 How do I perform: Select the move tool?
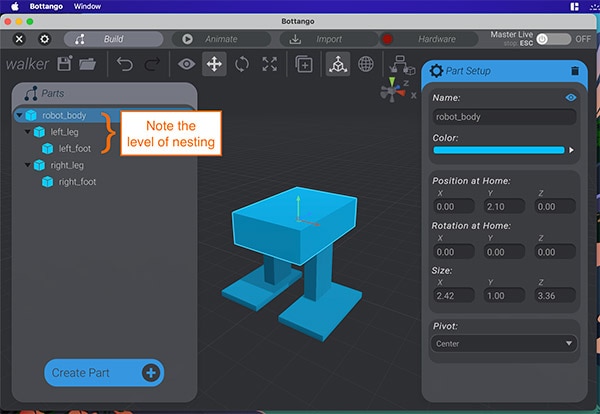point(214,64)
